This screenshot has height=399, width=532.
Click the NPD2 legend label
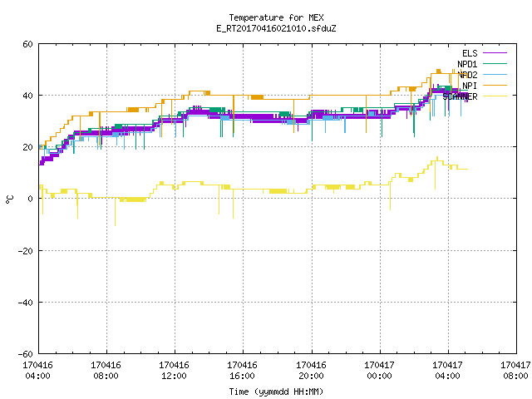click(x=467, y=75)
